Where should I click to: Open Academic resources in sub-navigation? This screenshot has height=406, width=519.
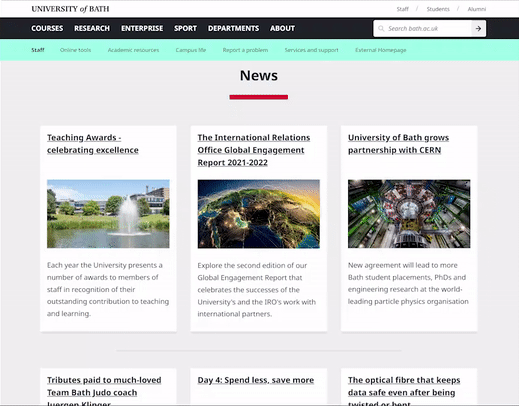(133, 50)
